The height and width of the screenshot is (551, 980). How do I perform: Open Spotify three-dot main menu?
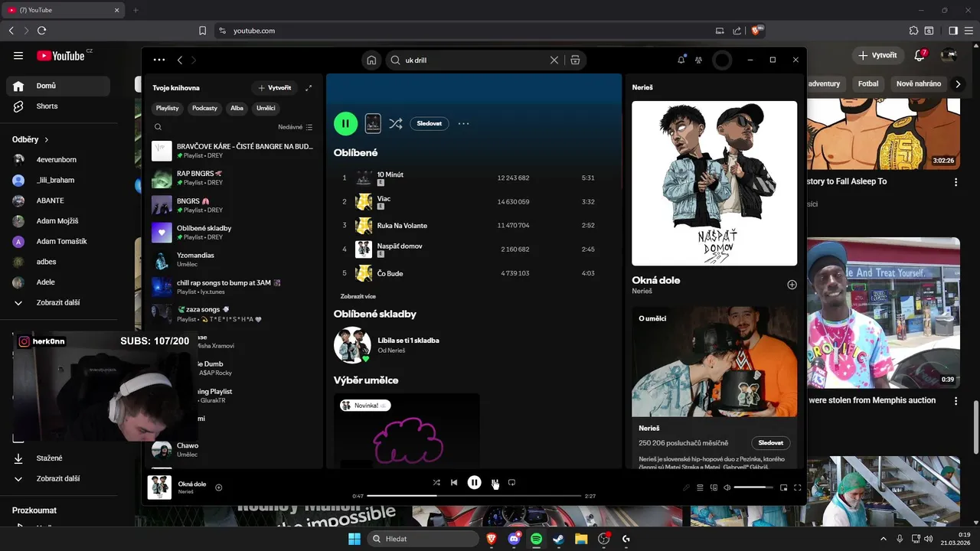pyautogui.click(x=159, y=60)
